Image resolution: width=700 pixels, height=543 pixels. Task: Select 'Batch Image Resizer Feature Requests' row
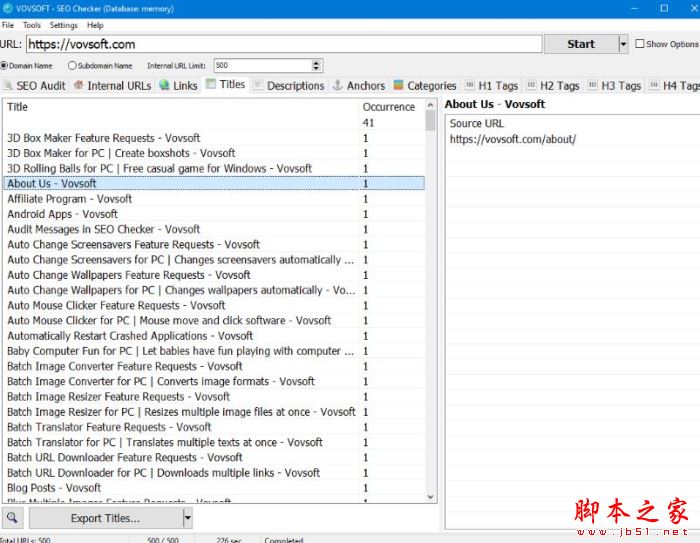214,397
